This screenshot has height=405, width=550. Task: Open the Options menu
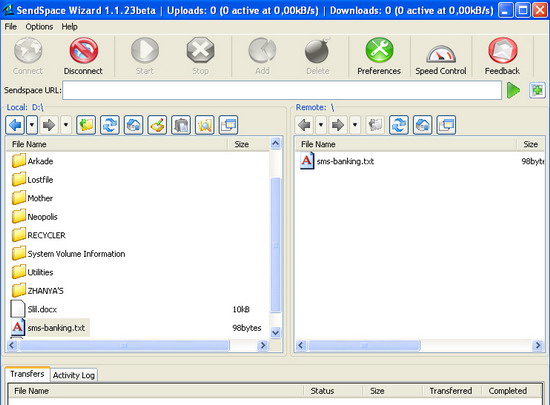tap(39, 27)
